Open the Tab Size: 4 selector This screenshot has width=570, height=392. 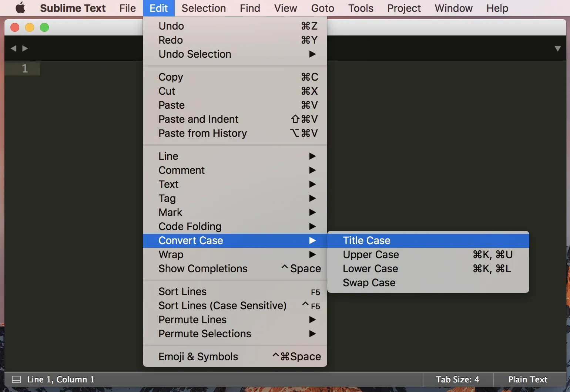pyautogui.click(x=457, y=379)
